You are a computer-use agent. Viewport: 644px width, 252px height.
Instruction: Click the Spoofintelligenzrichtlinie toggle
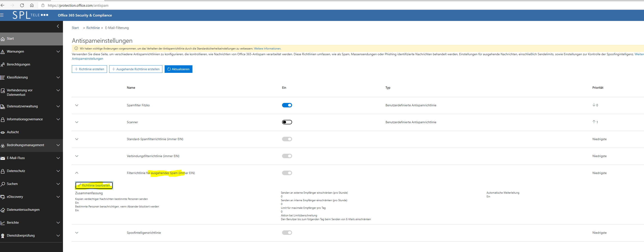[x=287, y=233]
